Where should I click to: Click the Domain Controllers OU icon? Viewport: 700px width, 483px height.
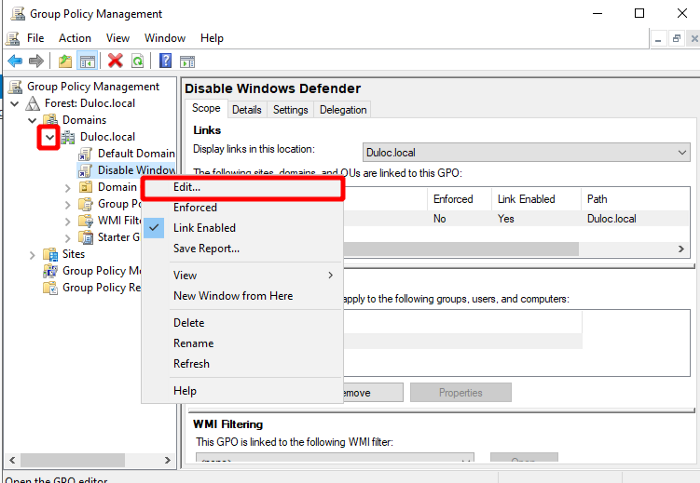click(x=85, y=187)
